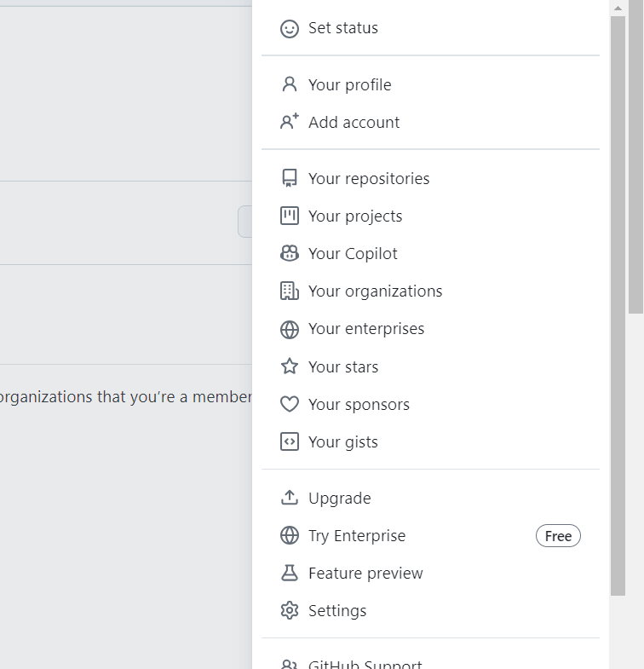This screenshot has width=644, height=669.
Task: Click the person-plus Add account icon
Action: click(289, 122)
